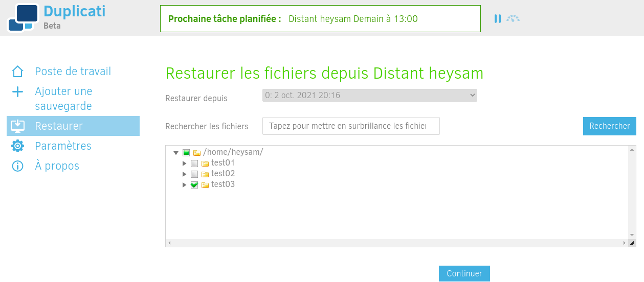The height and width of the screenshot is (282, 644).
Task: Select the test01 folder label
Action: 223,163
